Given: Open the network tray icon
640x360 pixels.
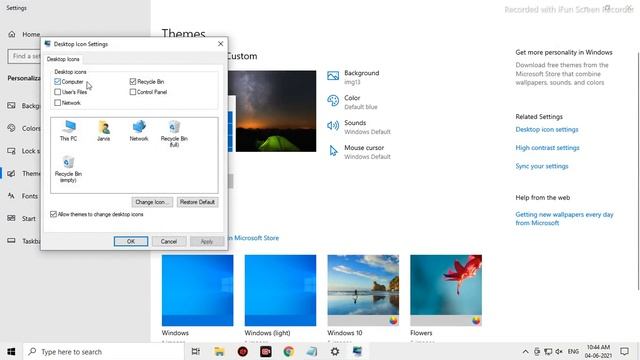Looking at the screenshot, I should [548, 351].
